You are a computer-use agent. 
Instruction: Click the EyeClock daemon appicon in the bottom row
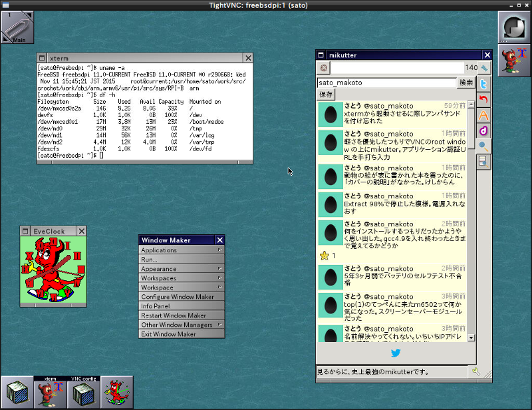117,392
